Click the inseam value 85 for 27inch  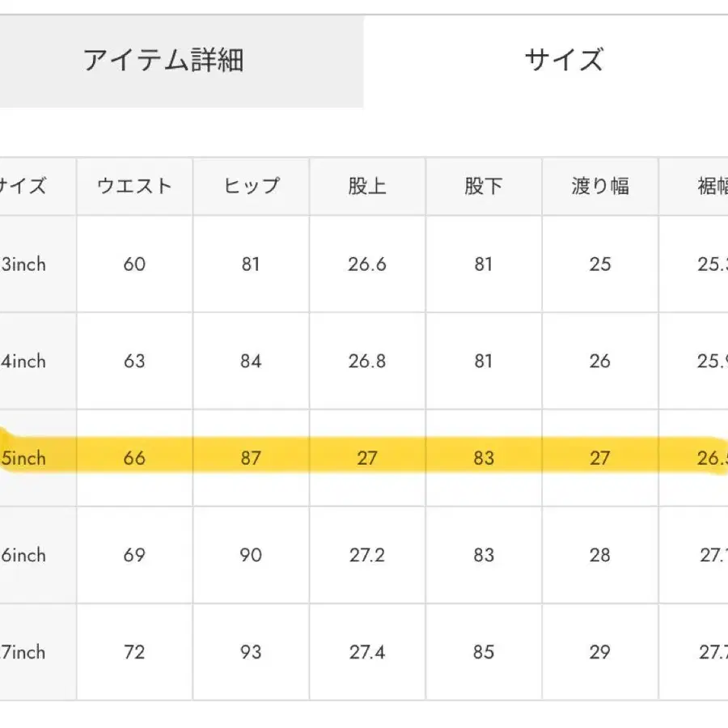(x=484, y=653)
